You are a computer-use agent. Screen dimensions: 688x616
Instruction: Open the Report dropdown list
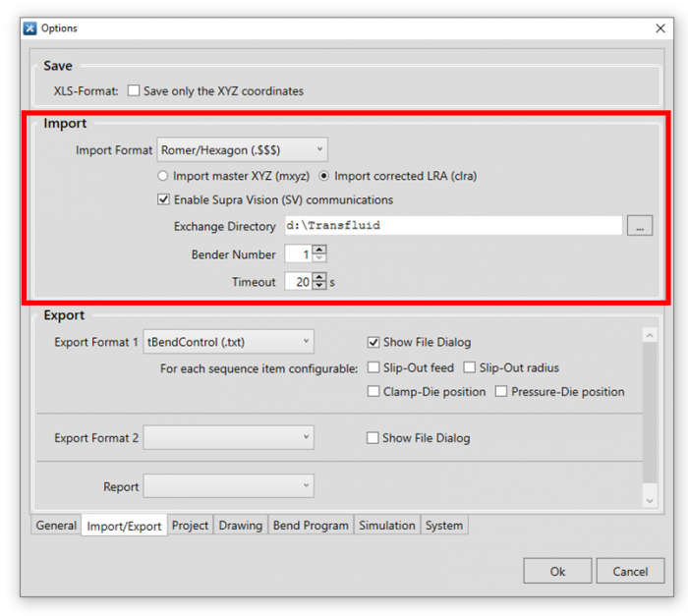click(228, 485)
